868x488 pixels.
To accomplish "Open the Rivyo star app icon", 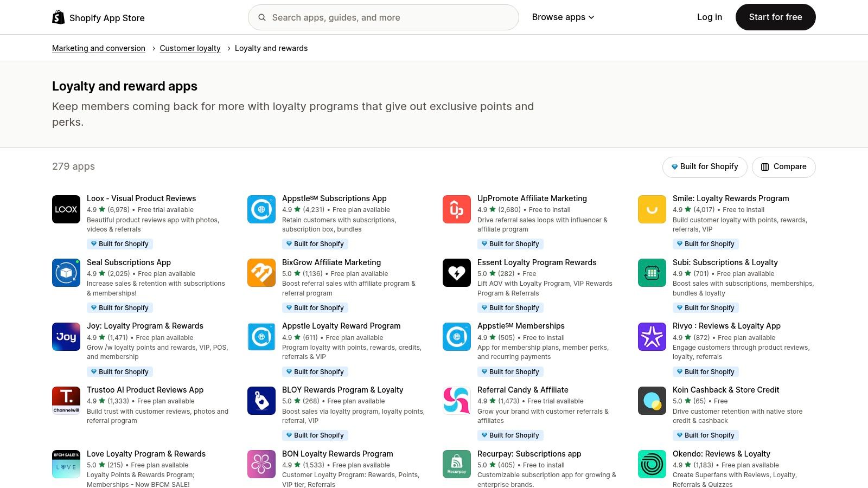I will coord(652,337).
